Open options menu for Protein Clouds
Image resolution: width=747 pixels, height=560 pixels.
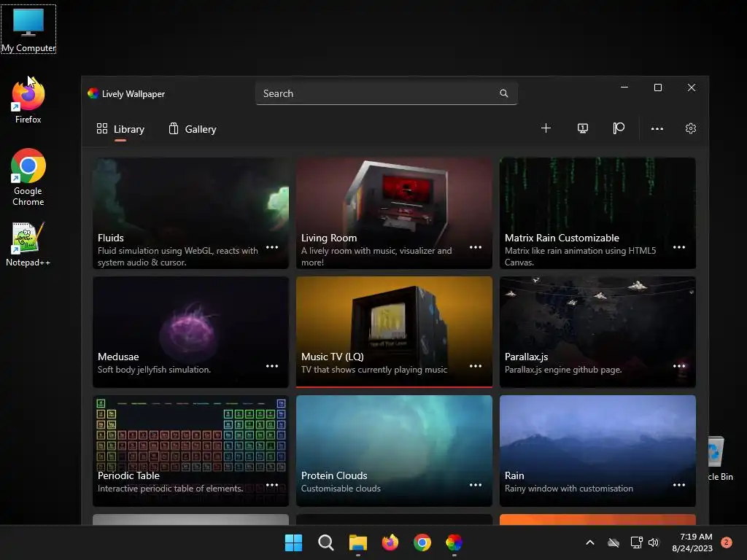tap(476, 485)
